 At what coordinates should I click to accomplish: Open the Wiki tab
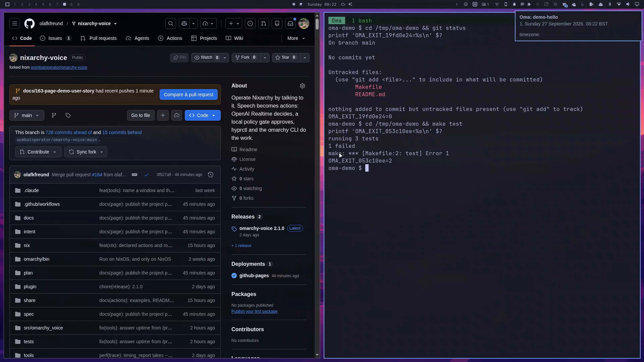pyautogui.click(x=234, y=38)
